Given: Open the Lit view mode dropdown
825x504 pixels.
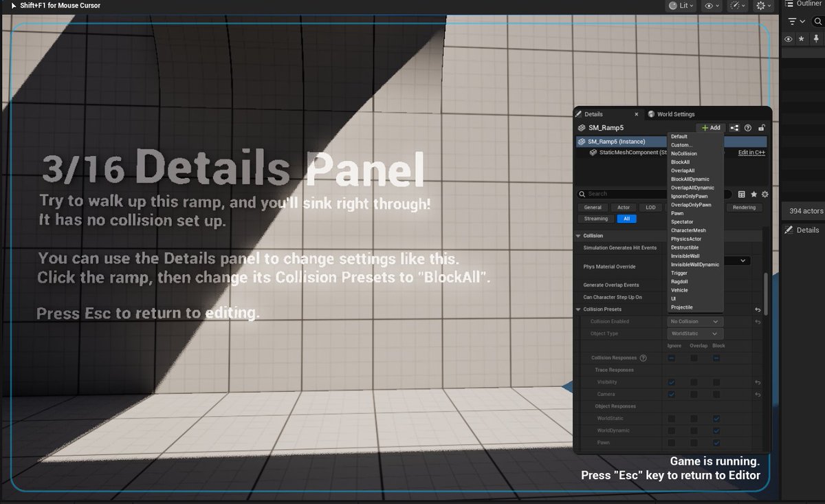Looking at the screenshot, I should pos(681,6).
